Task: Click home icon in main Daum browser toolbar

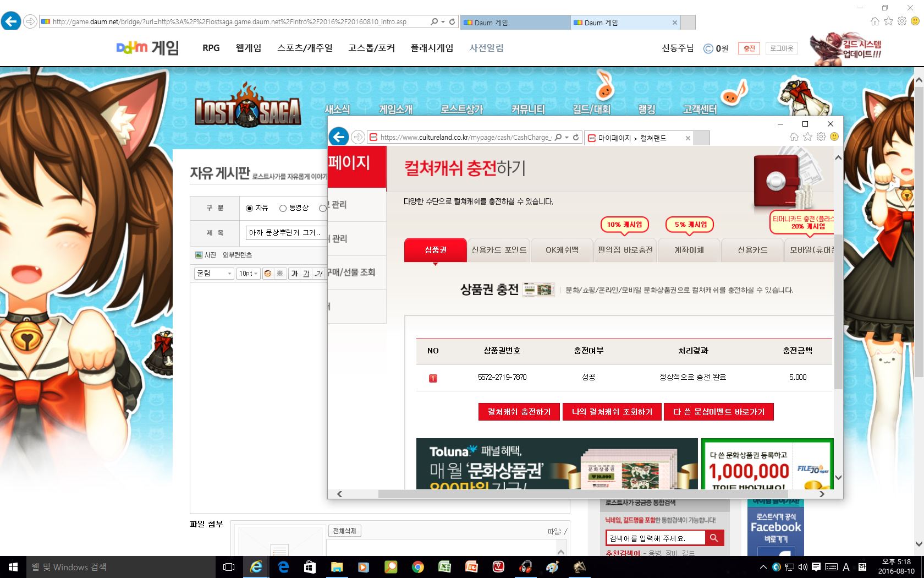Action: pyautogui.click(x=875, y=21)
